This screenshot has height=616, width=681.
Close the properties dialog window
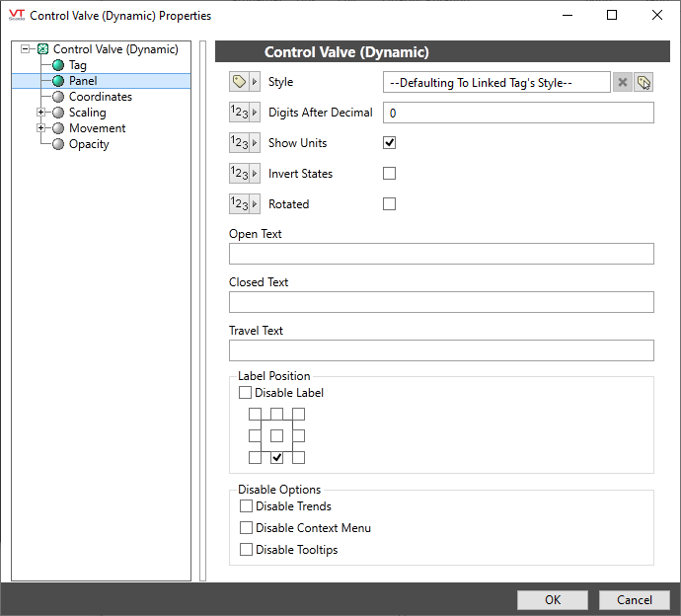tap(657, 15)
